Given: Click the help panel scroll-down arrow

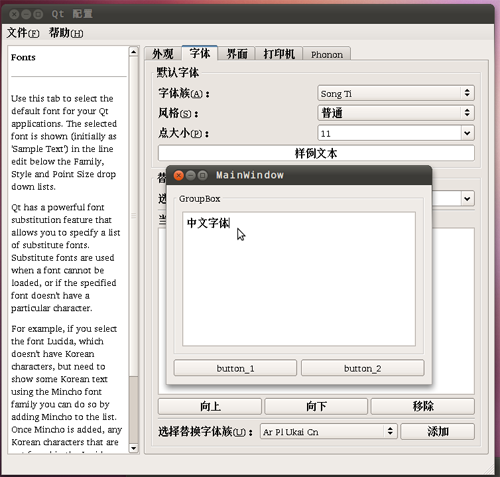Looking at the screenshot, I should 133,448.
